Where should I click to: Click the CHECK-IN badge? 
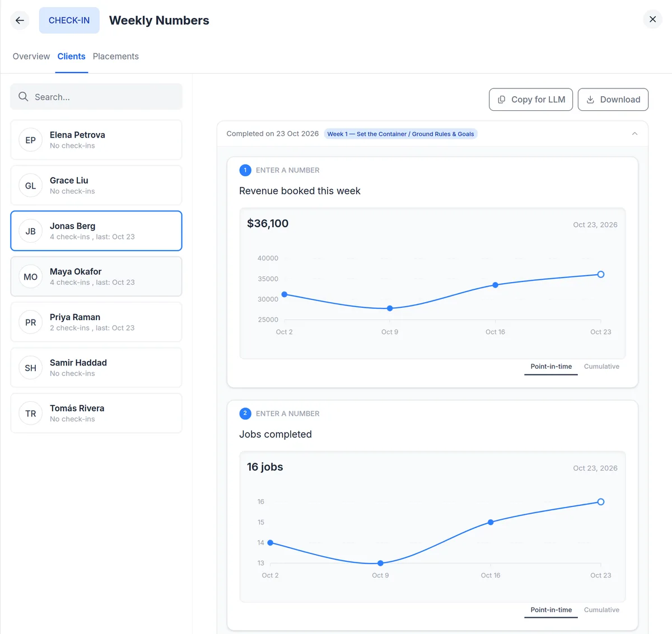click(69, 20)
